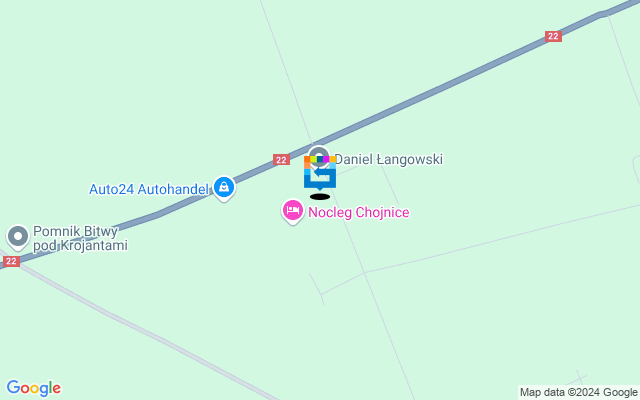Select the Nocleg Chojnice text label

coord(359,213)
